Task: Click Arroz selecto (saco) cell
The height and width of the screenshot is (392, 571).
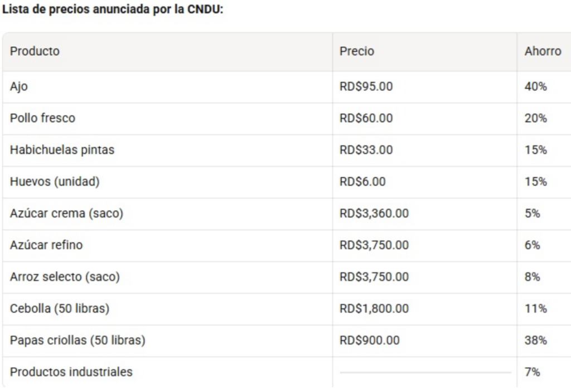Action: 65,277
